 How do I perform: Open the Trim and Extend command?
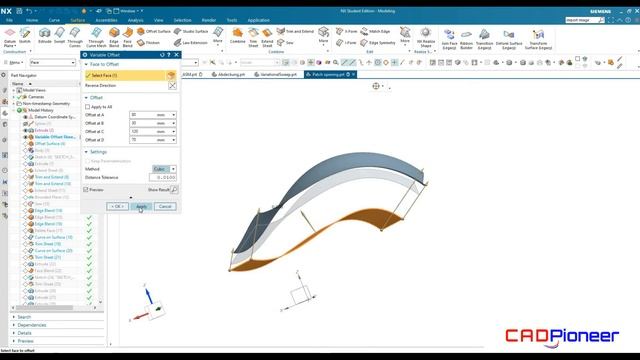(296, 31)
